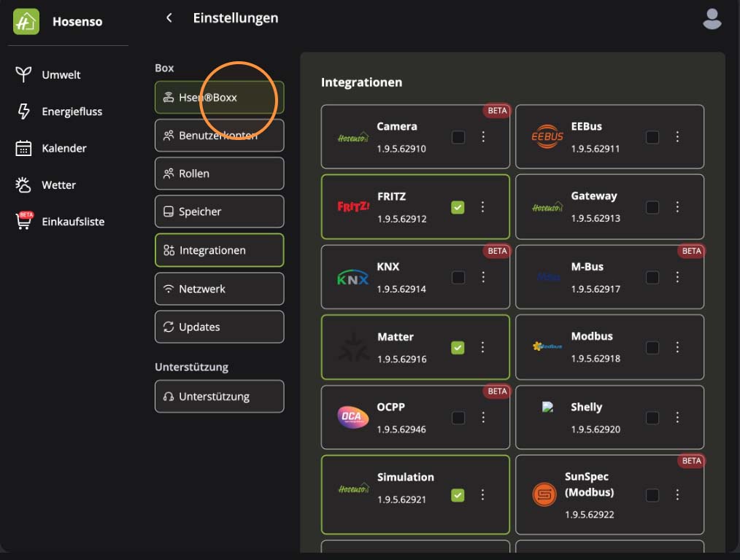This screenshot has width=740, height=560.
Task: Click the Modbus logo icon
Action: (x=547, y=346)
